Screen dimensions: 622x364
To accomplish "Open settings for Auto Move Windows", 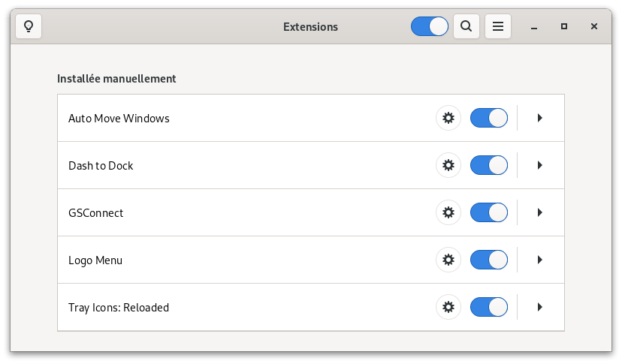I will click(x=448, y=118).
